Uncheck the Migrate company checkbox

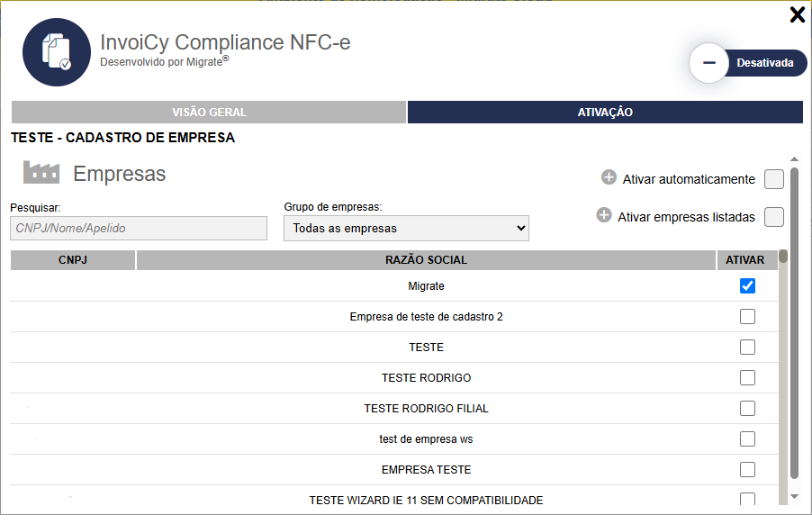point(747,286)
